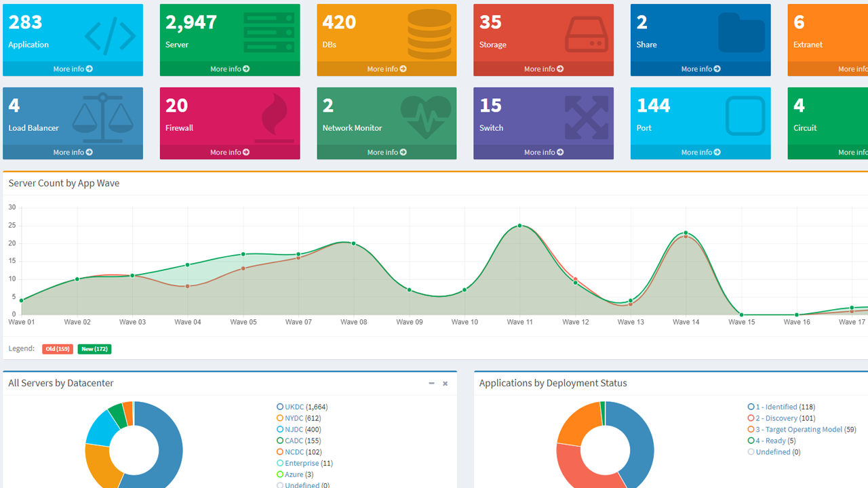
Task: Click the Wave 04 green data point
Action: (188, 265)
